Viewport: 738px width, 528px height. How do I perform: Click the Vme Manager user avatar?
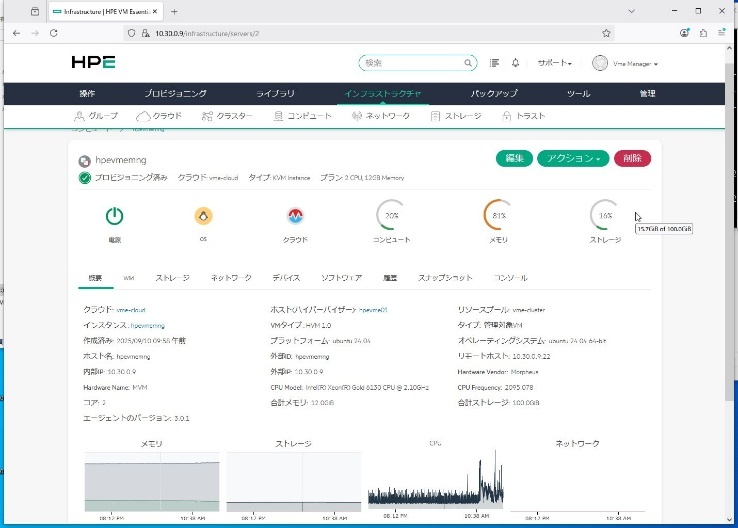pyautogui.click(x=600, y=63)
